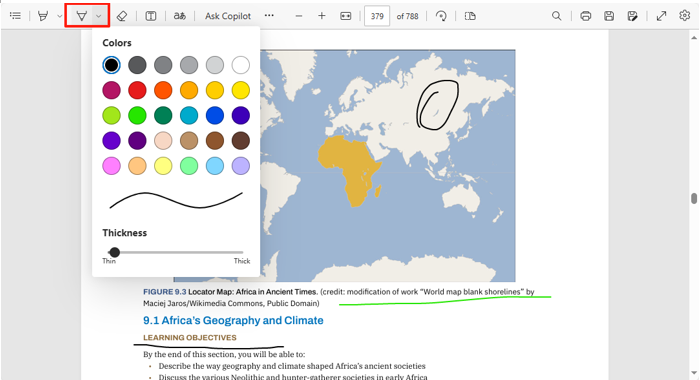Click the "FIGURE 9.3" caption label

point(164,292)
